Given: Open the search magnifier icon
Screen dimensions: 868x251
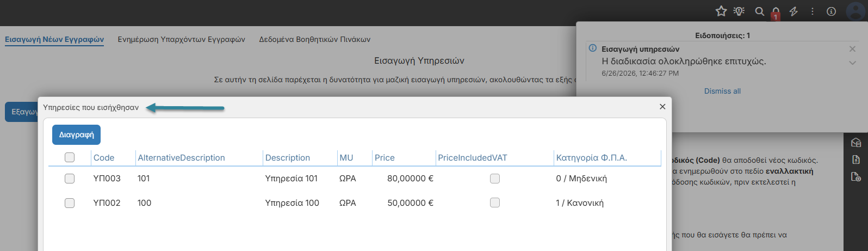Looking at the screenshot, I should pyautogui.click(x=760, y=11).
